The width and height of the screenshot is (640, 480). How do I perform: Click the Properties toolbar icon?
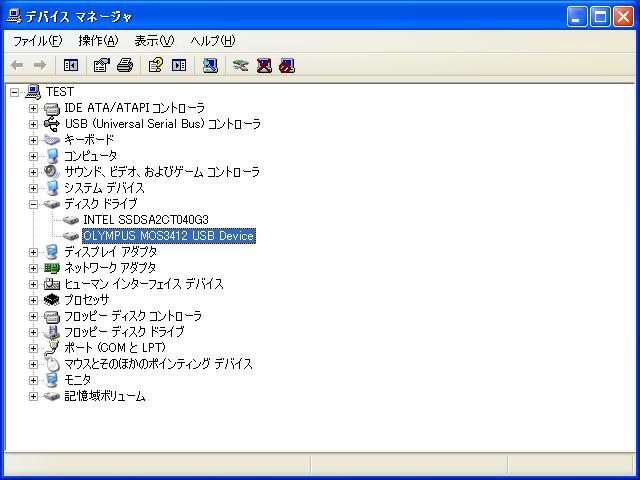coord(102,65)
